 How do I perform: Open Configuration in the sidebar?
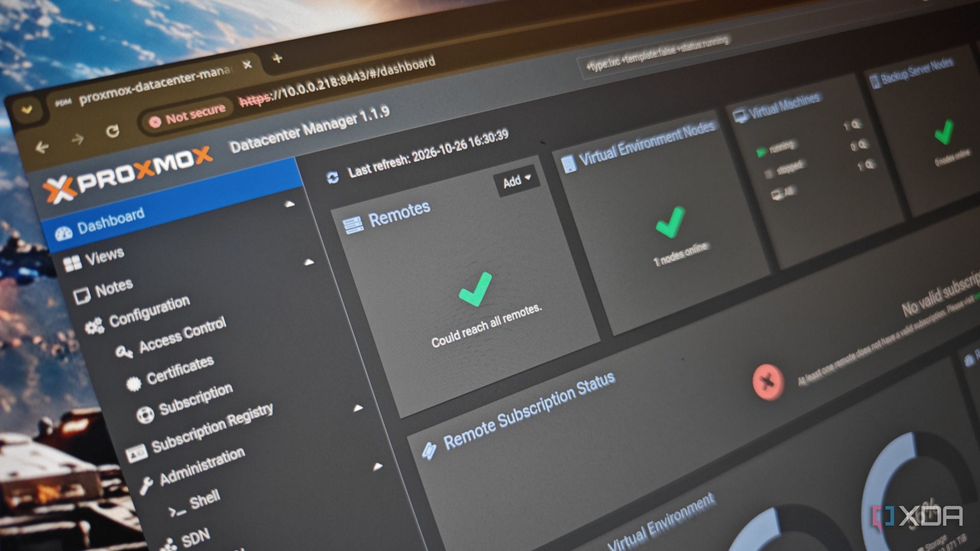[150, 312]
